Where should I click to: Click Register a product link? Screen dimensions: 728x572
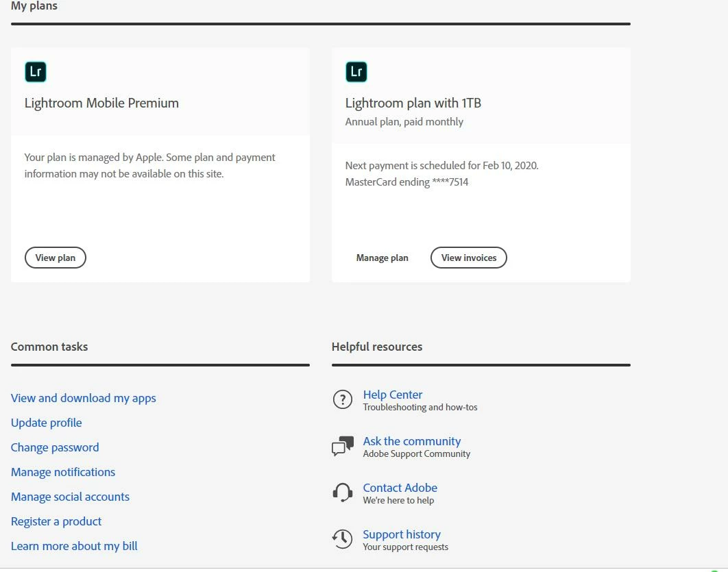[x=56, y=521]
